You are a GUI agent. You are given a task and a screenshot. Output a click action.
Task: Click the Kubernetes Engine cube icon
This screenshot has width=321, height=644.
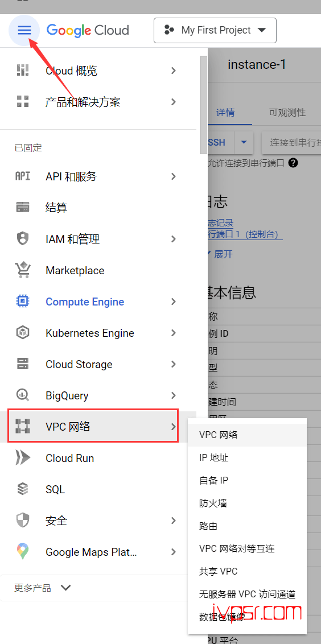click(x=23, y=333)
